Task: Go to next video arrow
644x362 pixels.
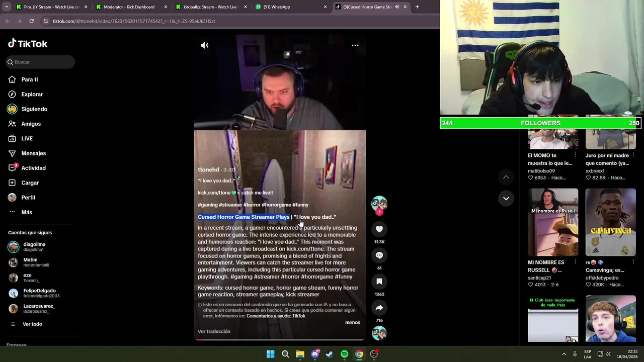Action: pyautogui.click(x=506, y=198)
